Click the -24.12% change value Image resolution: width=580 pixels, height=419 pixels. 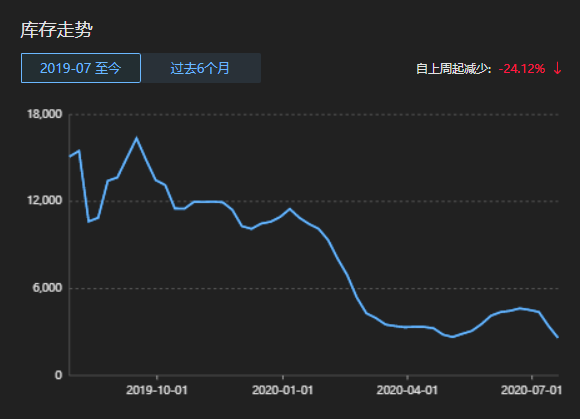point(522,69)
